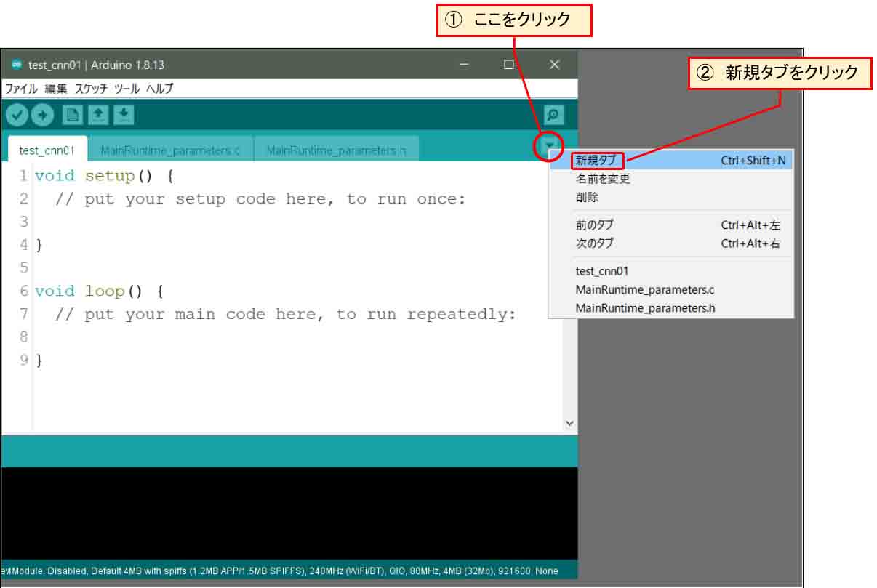Image resolution: width=877 pixels, height=588 pixels.
Task: Click the Save sketch down-arrow icon
Action: click(x=124, y=115)
